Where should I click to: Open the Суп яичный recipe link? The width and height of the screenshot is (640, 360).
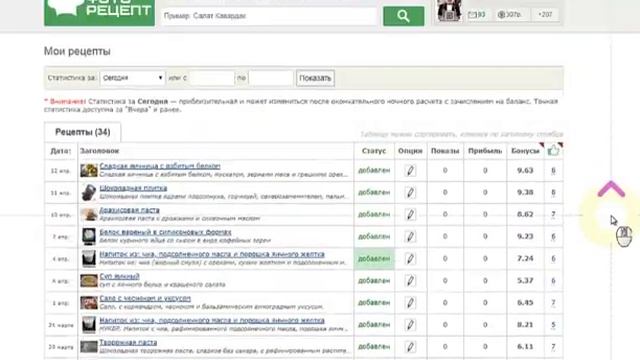pyautogui.click(x=119, y=276)
